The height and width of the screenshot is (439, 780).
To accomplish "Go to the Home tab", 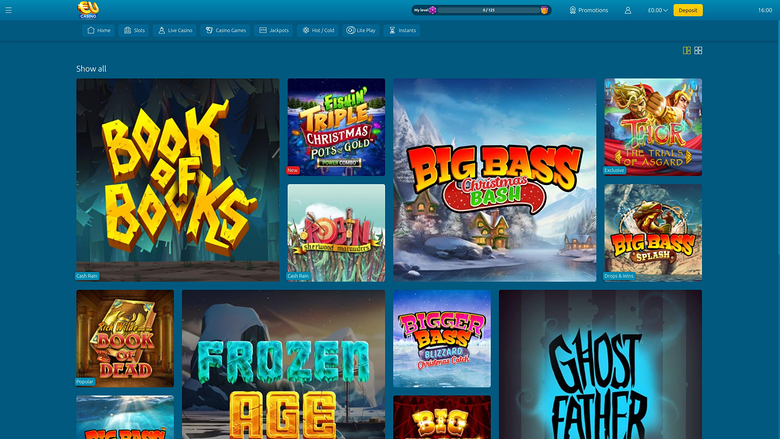I will [x=98, y=30].
